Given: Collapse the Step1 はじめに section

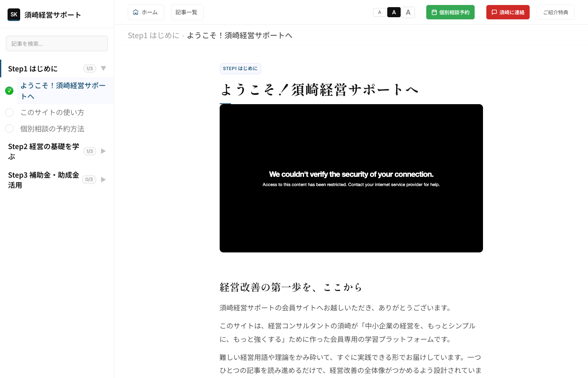Looking at the screenshot, I should coord(103,68).
